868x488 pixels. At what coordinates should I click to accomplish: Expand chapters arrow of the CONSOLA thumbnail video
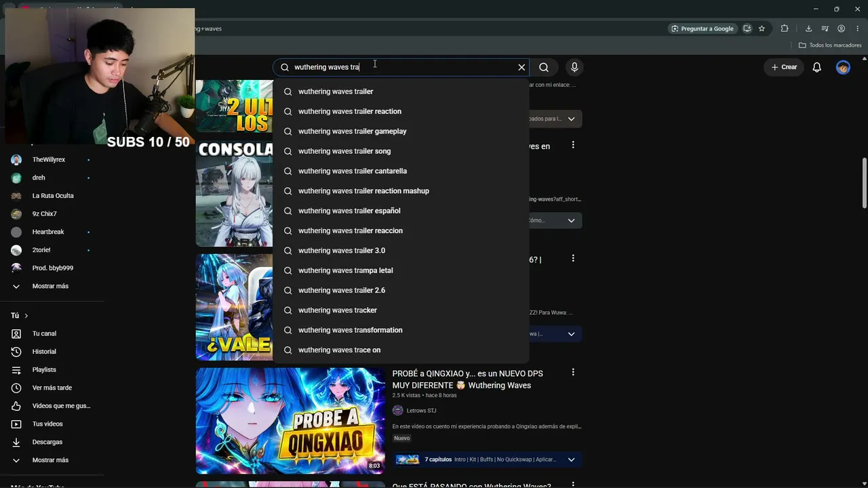point(571,220)
